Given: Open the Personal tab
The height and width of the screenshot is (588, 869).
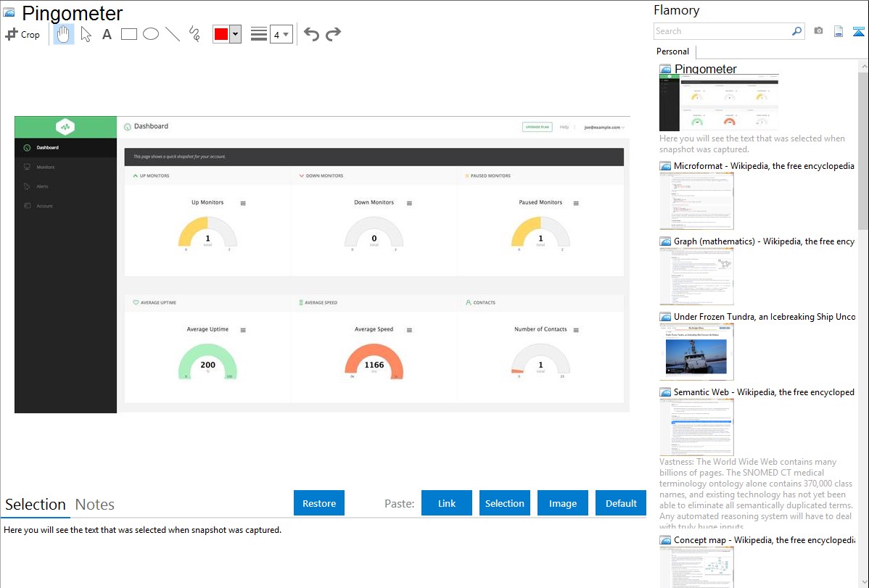Looking at the screenshot, I should click(672, 51).
